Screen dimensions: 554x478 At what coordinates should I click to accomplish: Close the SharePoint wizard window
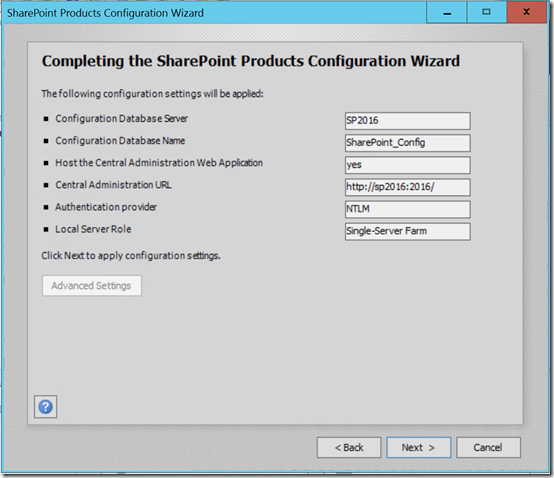point(526,12)
